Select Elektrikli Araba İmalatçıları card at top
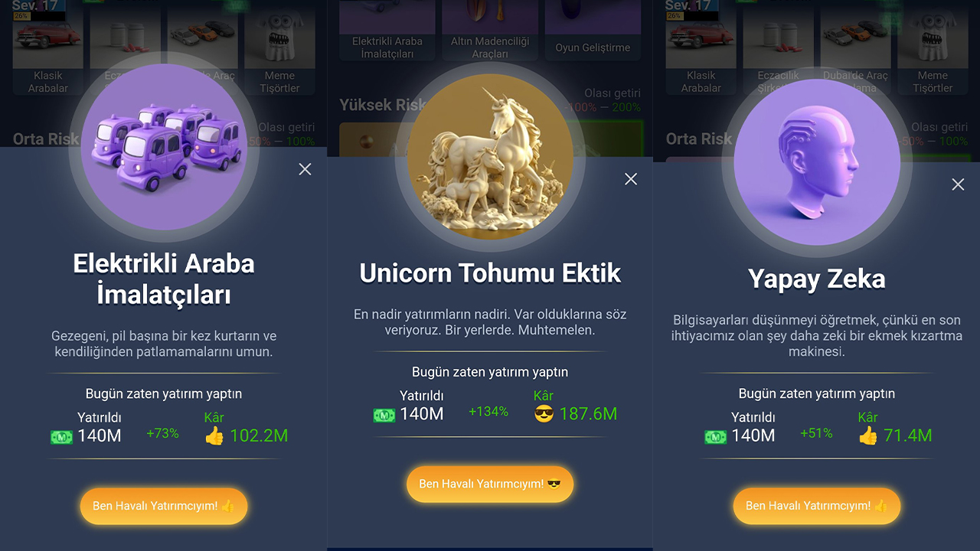Viewport: 980px width, 551px height. pyautogui.click(x=387, y=31)
